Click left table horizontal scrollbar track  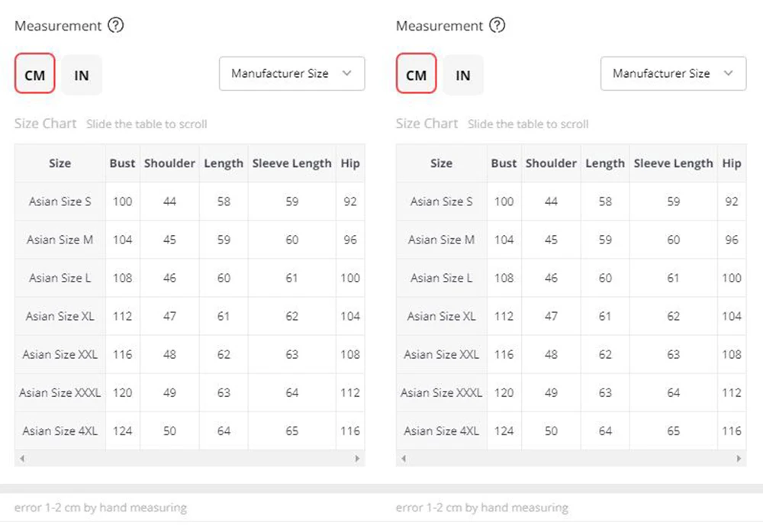190,458
